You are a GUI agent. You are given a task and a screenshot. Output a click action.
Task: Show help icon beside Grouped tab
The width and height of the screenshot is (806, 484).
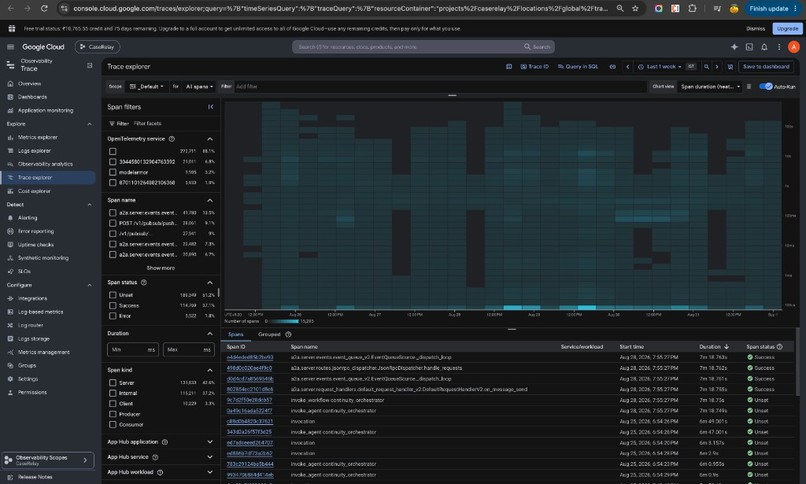(x=288, y=334)
